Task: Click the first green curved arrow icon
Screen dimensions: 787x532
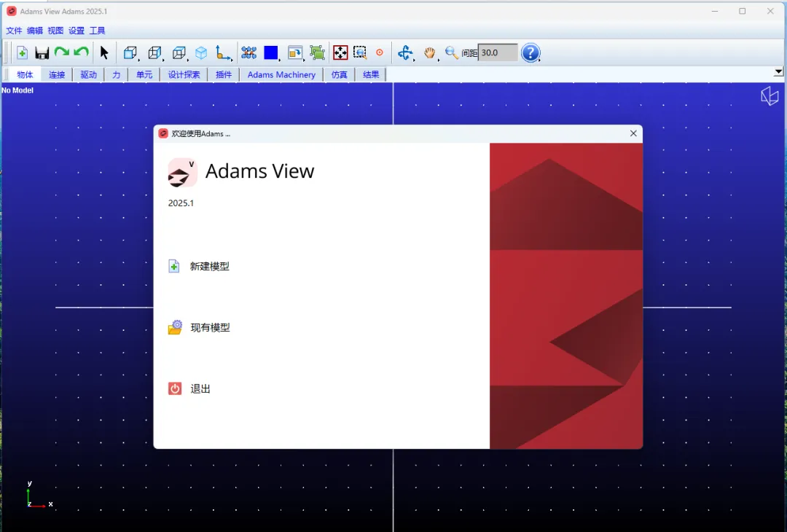Action: (x=62, y=52)
